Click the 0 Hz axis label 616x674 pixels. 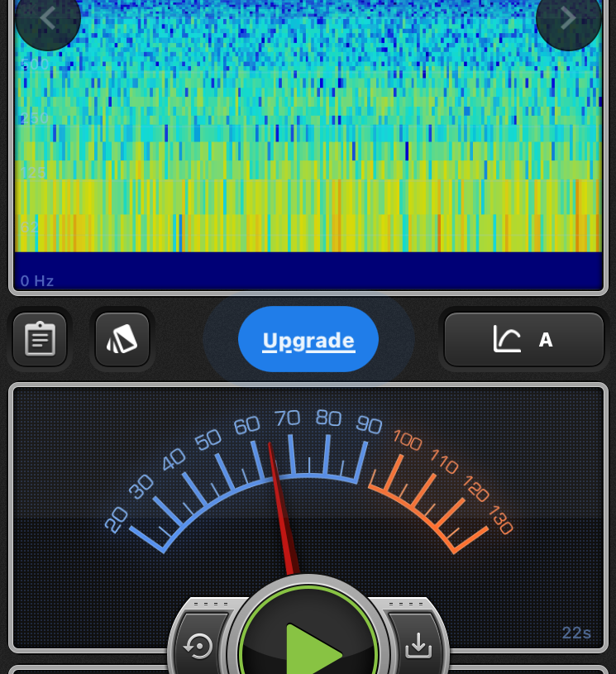pos(37,281)
